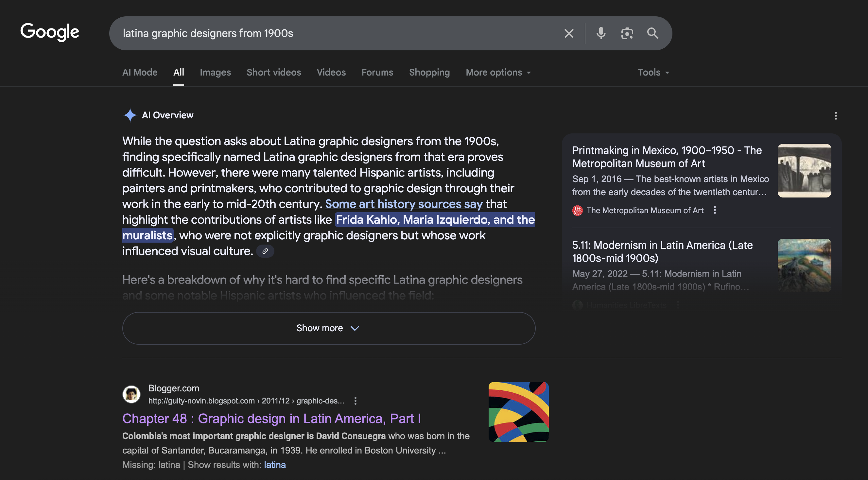Screen dimensions: 868x480
Task: Open the Tools dropdown
Action: pyautogui.click(x=653, y=72)
